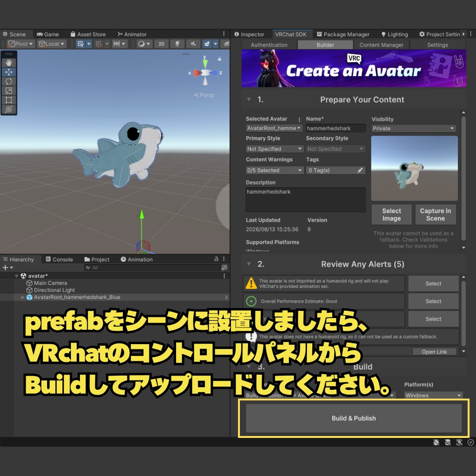Open Inspector tab
476x476 pixels.
249,34
